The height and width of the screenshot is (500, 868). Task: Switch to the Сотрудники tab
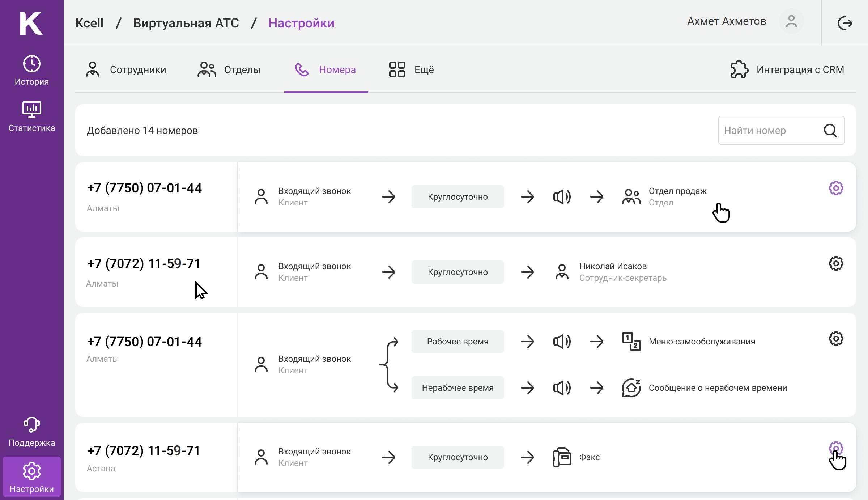coord(126,69)
